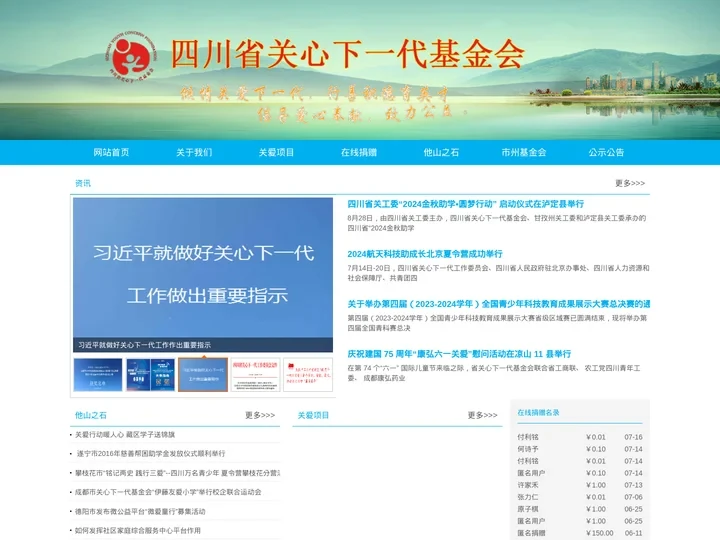Open the article 遂宁市2016年慈善帮困助学金发放仪式
The height and width of the screenshot is (540, 720).
coord(151,454)
